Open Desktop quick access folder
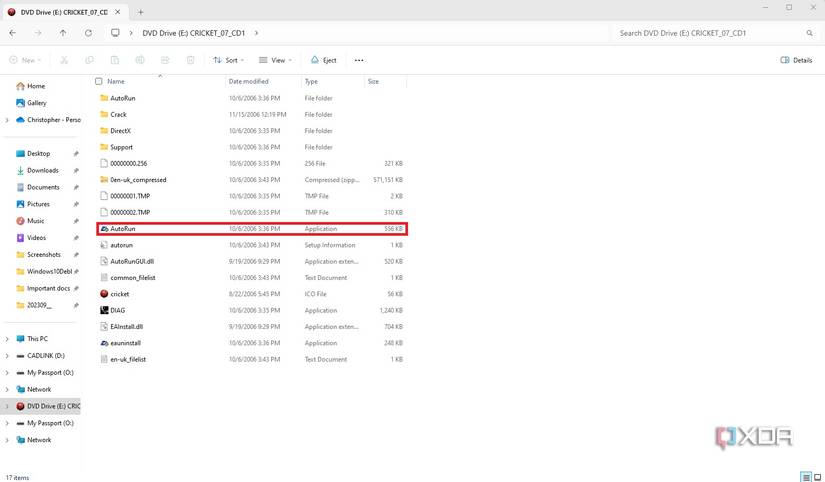Image resolution: width=825 pixels, height=482 pixels. click(41, 153)
